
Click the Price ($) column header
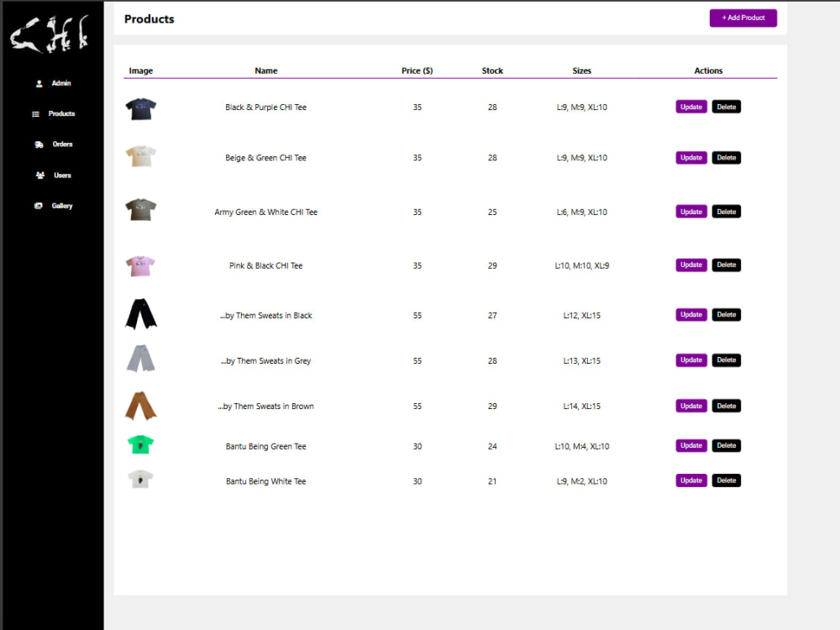pyautogui.click(x=417, y=71)
